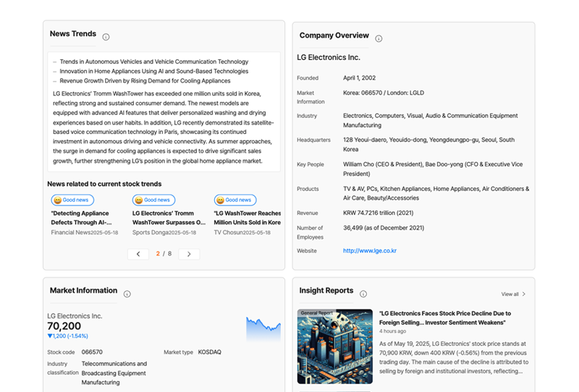Click the 36,499 employees value
This screenshot has height=392, width=579.
pyautogui.click(x=384, y=228)
